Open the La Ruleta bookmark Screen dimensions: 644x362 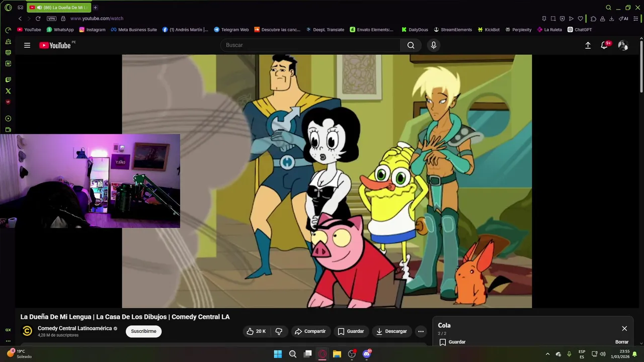(x=549, y=30)
